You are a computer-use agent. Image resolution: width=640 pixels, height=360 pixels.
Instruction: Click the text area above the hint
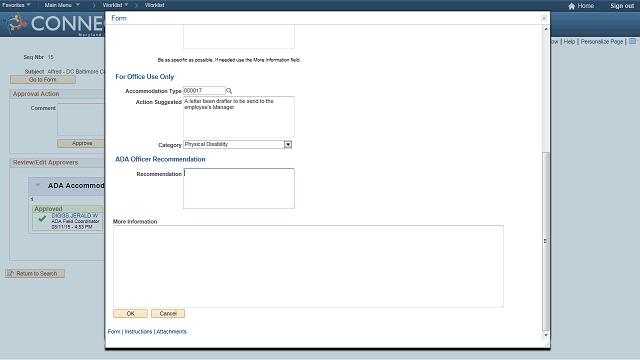tap(239, 37)
